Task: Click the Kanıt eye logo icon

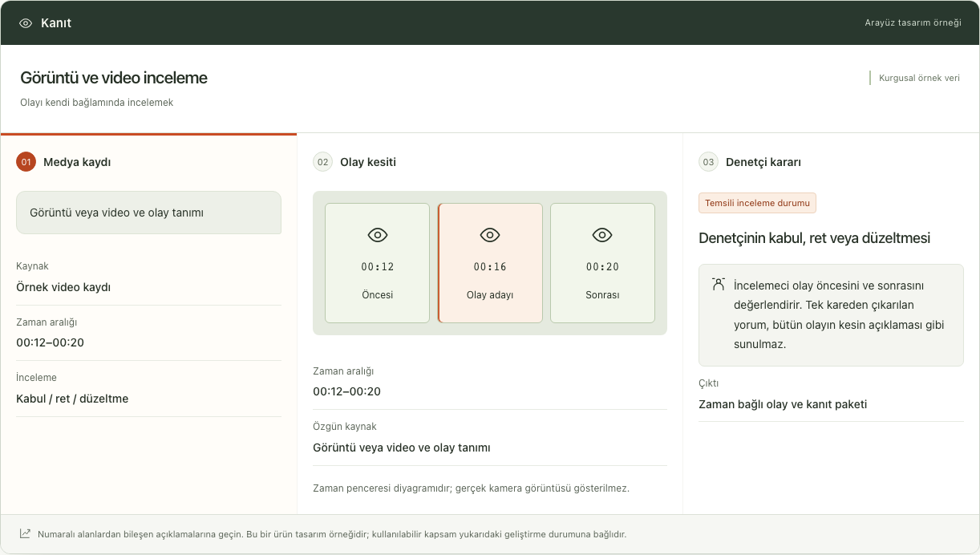Action: (26, 23)
